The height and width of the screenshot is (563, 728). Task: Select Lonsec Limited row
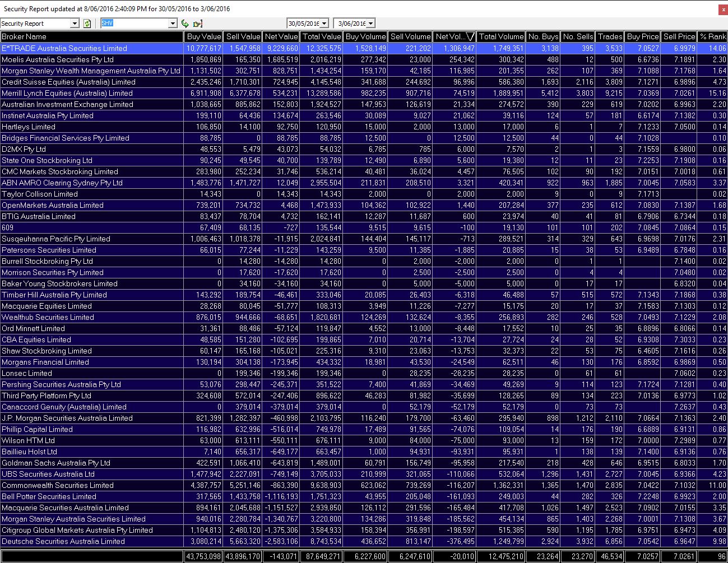[364, 373]
